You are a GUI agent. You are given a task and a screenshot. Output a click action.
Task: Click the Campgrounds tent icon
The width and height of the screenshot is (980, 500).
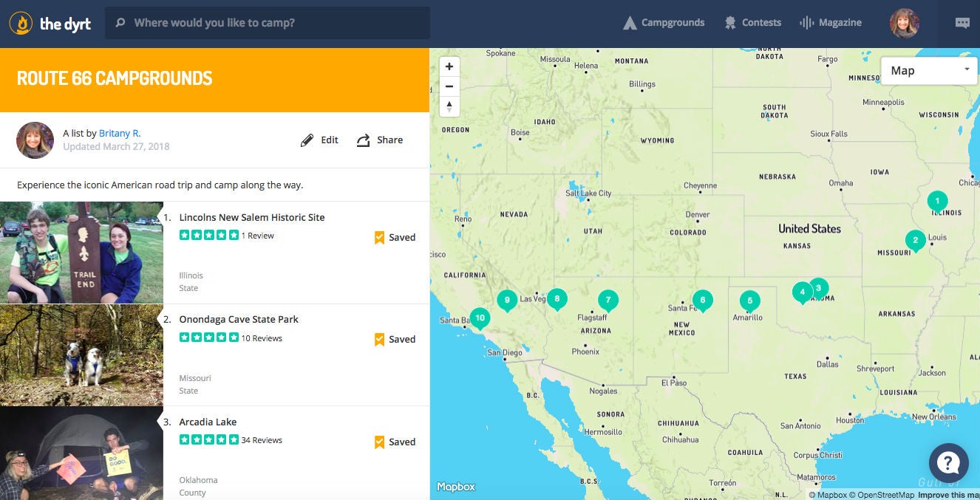tap(630, 23)
